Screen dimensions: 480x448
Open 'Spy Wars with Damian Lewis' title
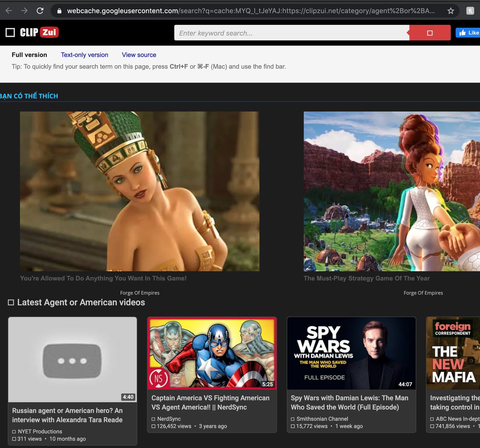pos(350,402)
